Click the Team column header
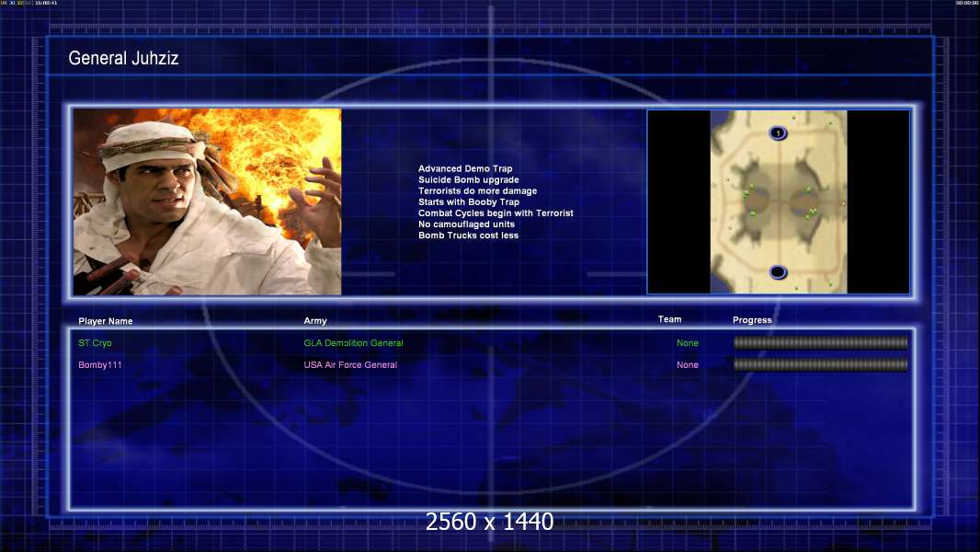Screen dimensions: 980x552 coord(670,319)
